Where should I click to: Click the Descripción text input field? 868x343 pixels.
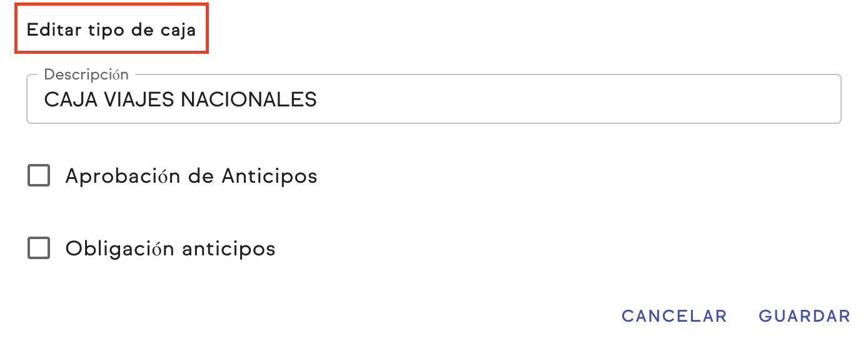click(433, 100)
